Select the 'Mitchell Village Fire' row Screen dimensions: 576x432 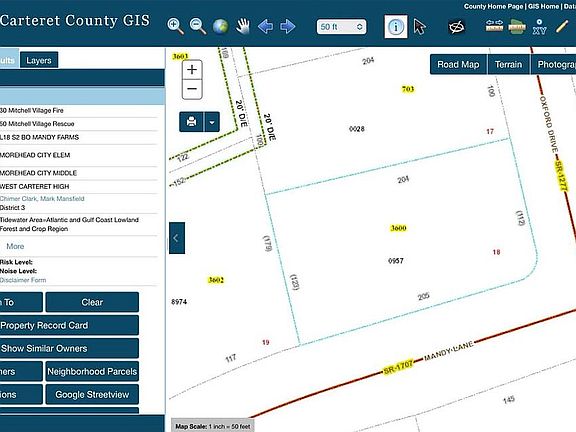point(78,111)
